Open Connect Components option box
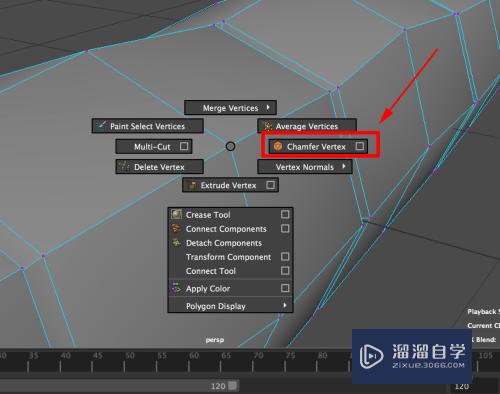This screenshot has height=394, width=500. pos(285,228)
